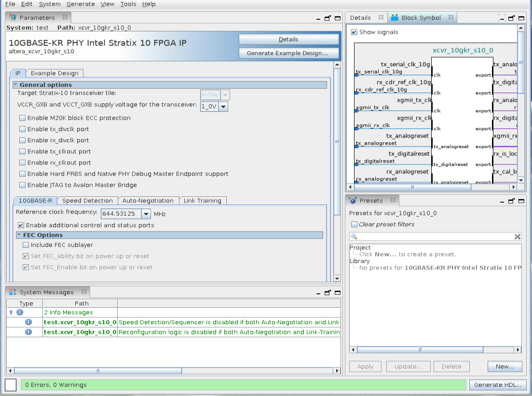Click the Generate HDL button
Image resolution: width=532 pixels, height=396 pixels.
coord(498,385)
